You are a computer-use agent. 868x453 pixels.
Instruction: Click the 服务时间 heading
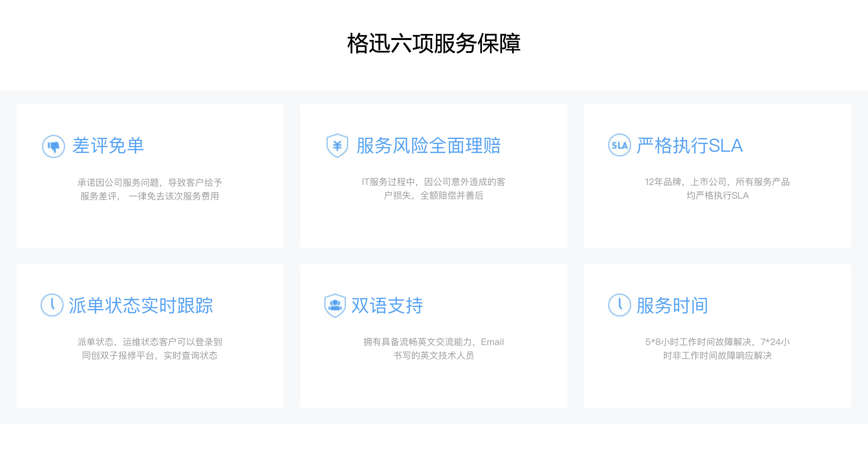[x=672, y=305]
